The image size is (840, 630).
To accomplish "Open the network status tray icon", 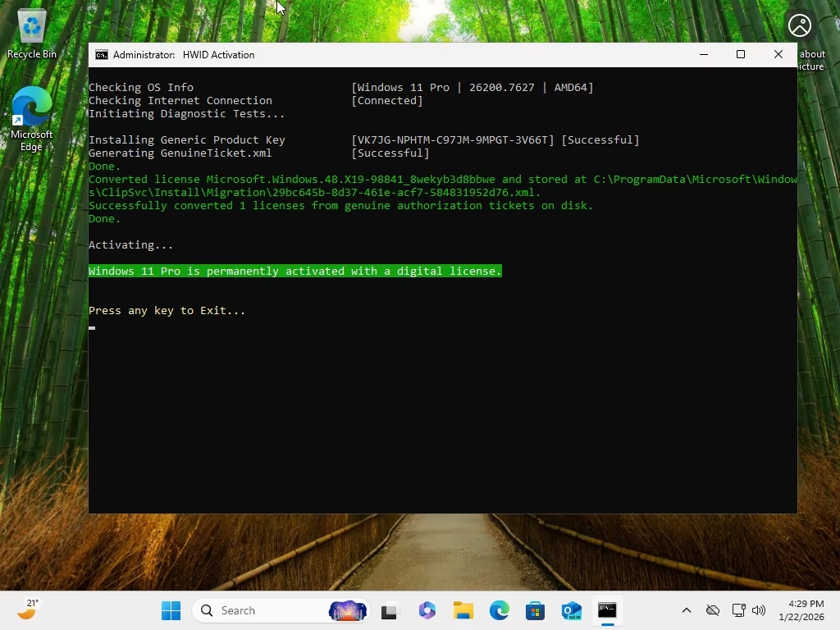I will (738, 610).
